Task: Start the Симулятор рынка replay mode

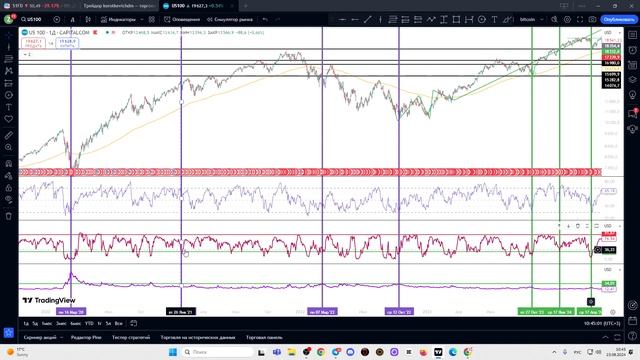Action: point(230,19)
